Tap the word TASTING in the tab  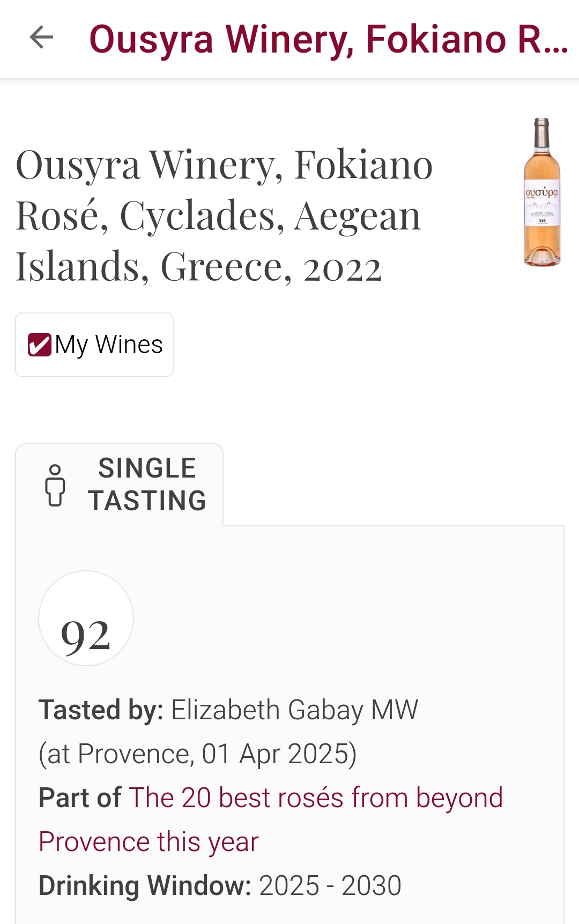point(147,501)
